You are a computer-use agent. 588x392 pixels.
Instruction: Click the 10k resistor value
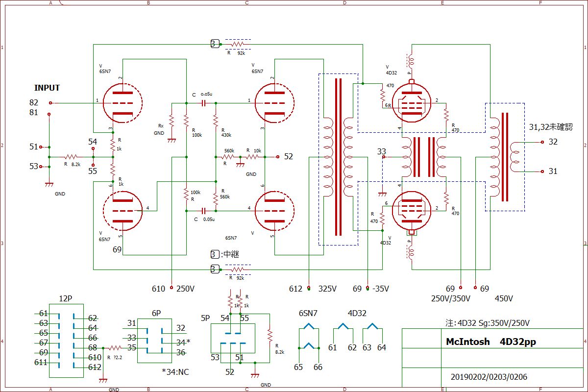(258, 150)
